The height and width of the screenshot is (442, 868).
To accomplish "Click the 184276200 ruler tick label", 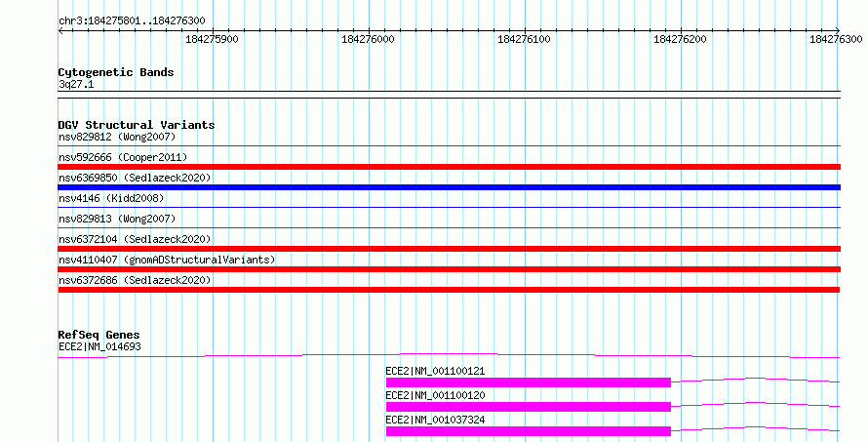I will [x=681, y=39].
